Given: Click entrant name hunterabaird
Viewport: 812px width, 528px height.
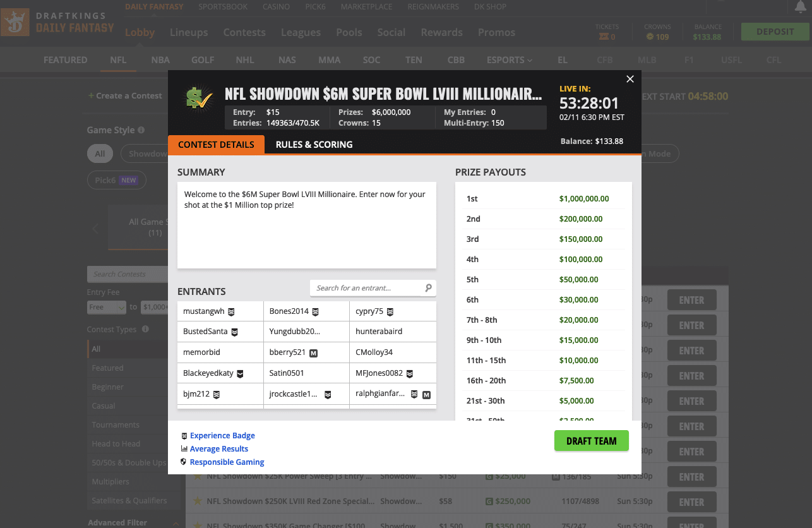Looking at the screenshot, I should tap(379, 331).
